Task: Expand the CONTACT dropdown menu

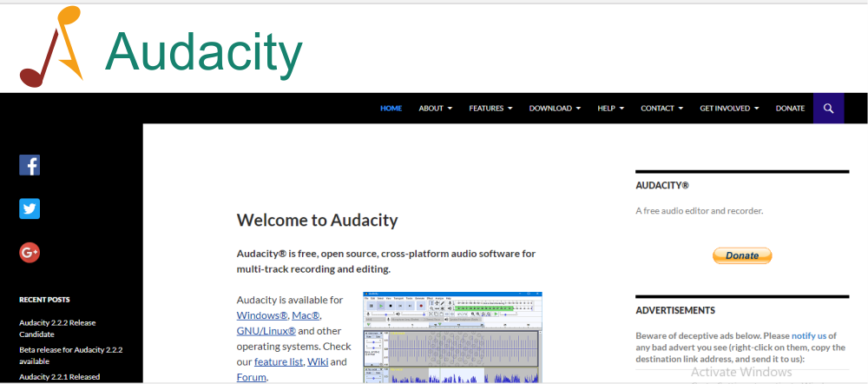Action: [661, 108]
